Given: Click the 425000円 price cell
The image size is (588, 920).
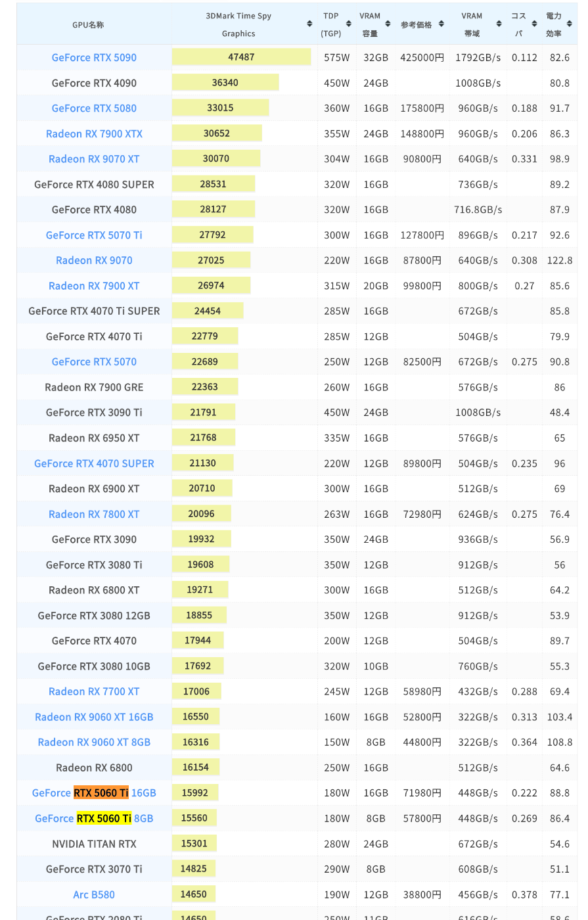Looking at the screenshot, I should pyautogui.click(x=422, y=57).
